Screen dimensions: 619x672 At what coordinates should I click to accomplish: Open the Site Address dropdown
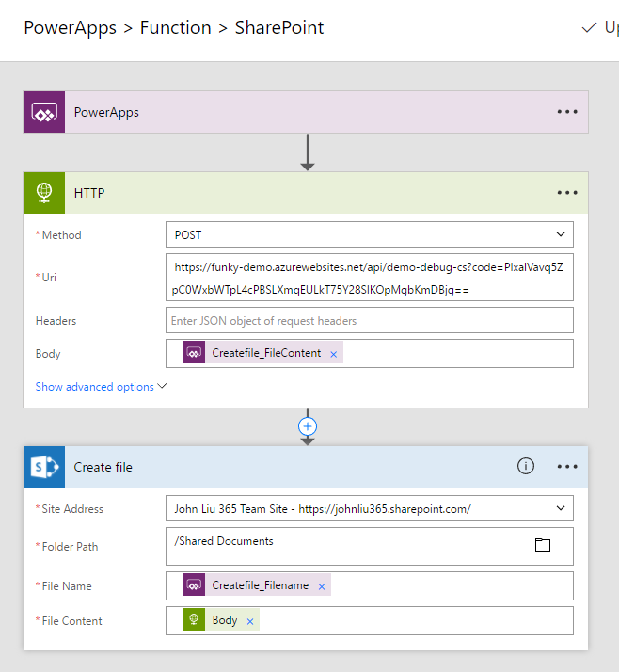pyautogui.click(x=369, y=509)
